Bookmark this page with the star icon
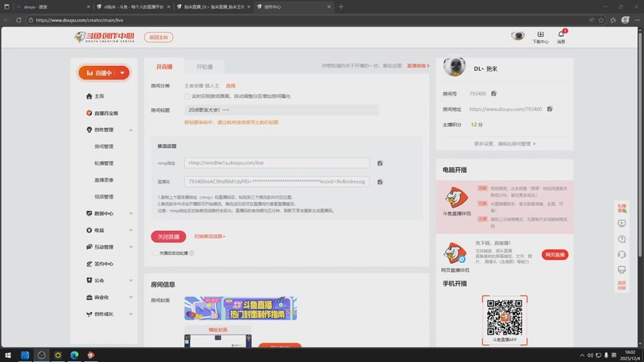The height and width of the screenshot is (362, 644). tap(601, 19)
